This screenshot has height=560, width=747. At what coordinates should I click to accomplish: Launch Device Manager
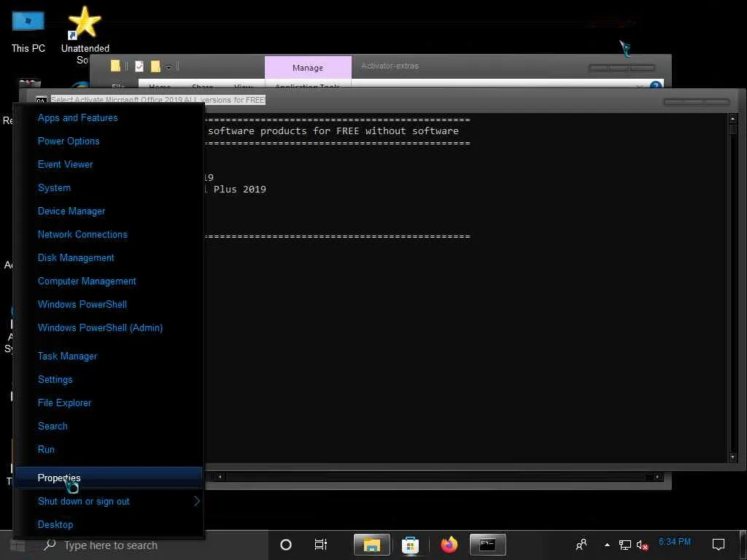click(x=71, y=211)
